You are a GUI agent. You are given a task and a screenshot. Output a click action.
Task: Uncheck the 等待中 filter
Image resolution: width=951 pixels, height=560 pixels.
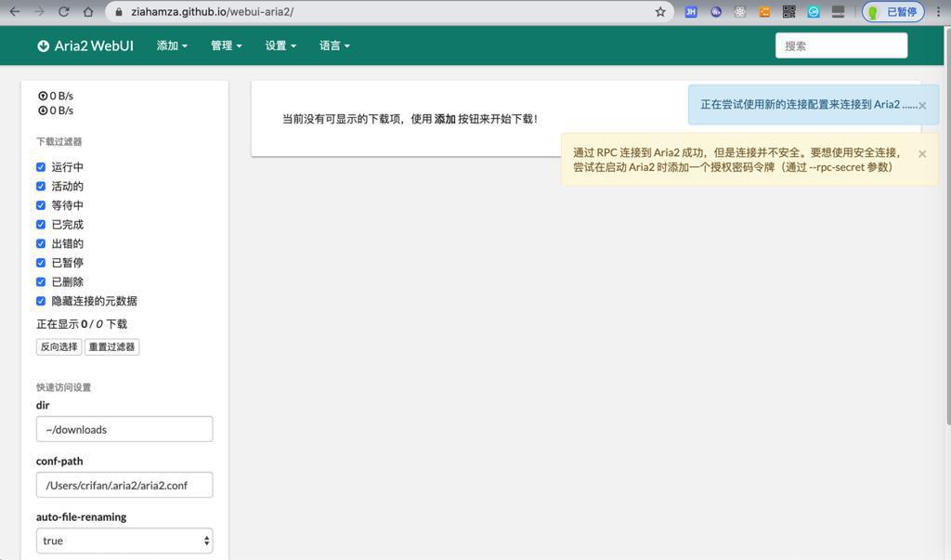coord(41,205)
